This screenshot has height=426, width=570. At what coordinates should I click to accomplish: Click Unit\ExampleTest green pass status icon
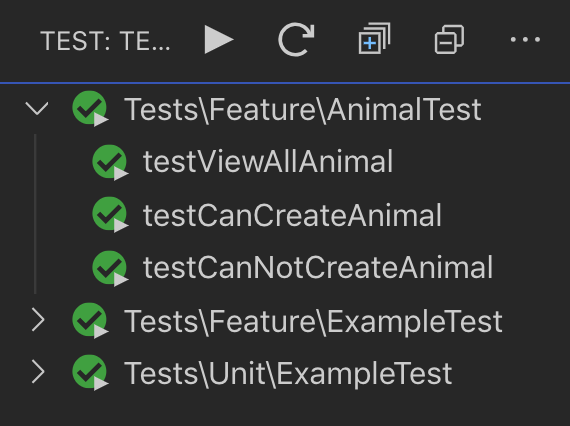click(x=90, y=372)
